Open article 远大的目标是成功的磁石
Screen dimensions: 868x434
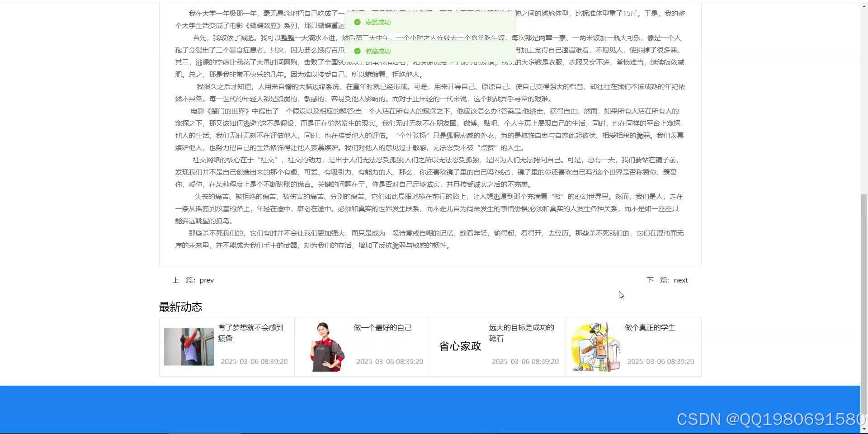point(522,333)
